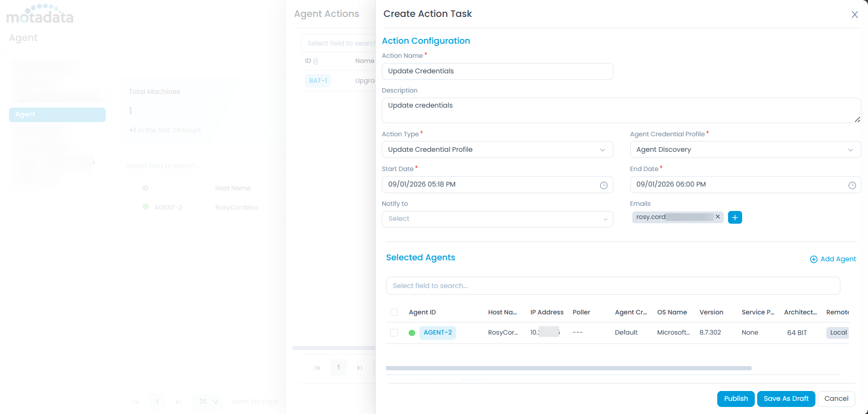
Task: Open the End Date clock picker icon
Action: pyautogui.click(x=852, y=185)
